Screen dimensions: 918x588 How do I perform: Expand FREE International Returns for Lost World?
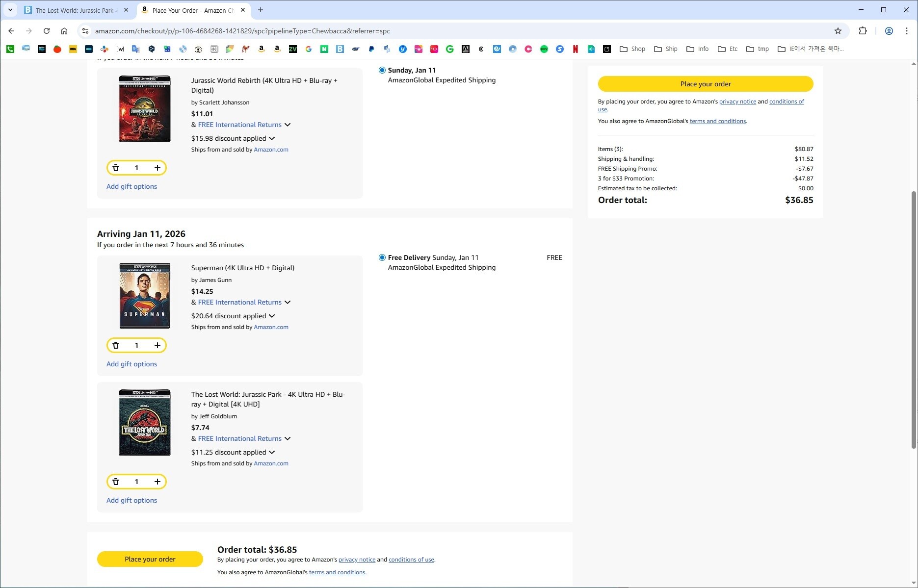click(x=288, y=438)
